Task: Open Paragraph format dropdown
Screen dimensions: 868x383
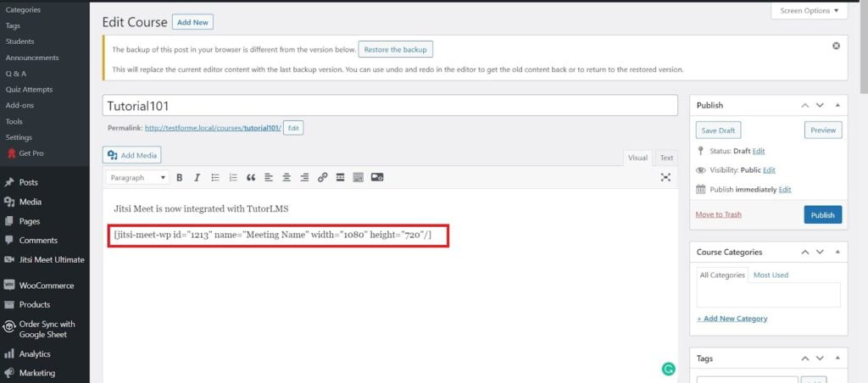Action: (138, 178)
